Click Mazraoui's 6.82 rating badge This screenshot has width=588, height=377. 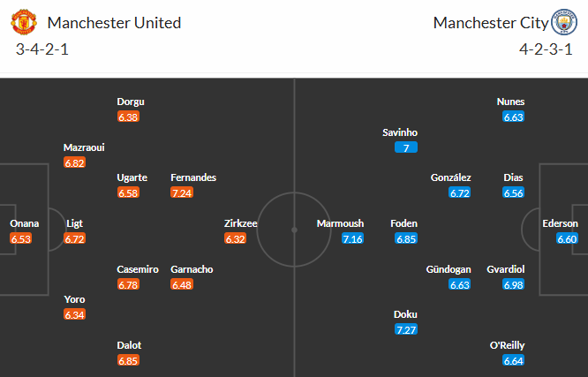(x=75, y=162)
